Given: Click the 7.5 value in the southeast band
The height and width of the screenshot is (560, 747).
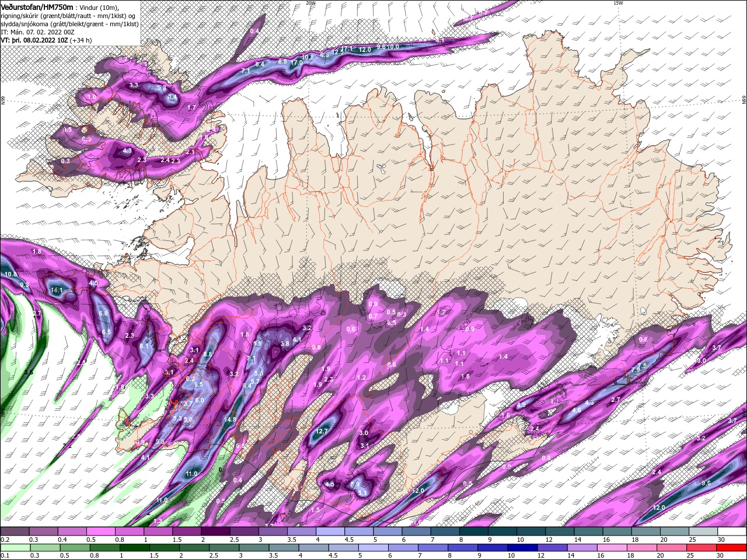Looking at the screenshot, I should [x=642, y=366].
